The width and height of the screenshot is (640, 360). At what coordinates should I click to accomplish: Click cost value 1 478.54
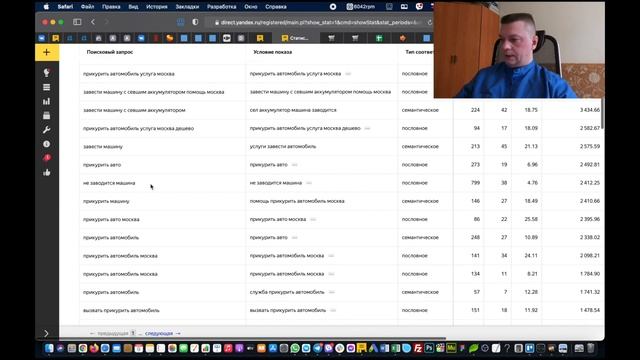590,310
